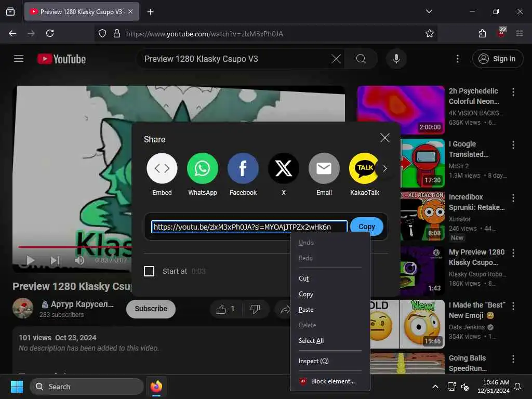Dislike the video with thumbs down
The image size is (532, 399).
coord(255,309)
